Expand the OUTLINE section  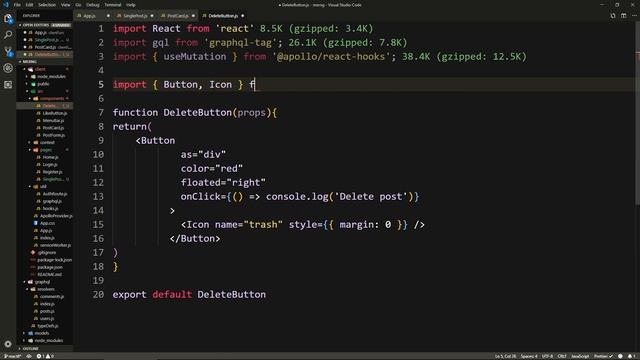coord(45,349)
